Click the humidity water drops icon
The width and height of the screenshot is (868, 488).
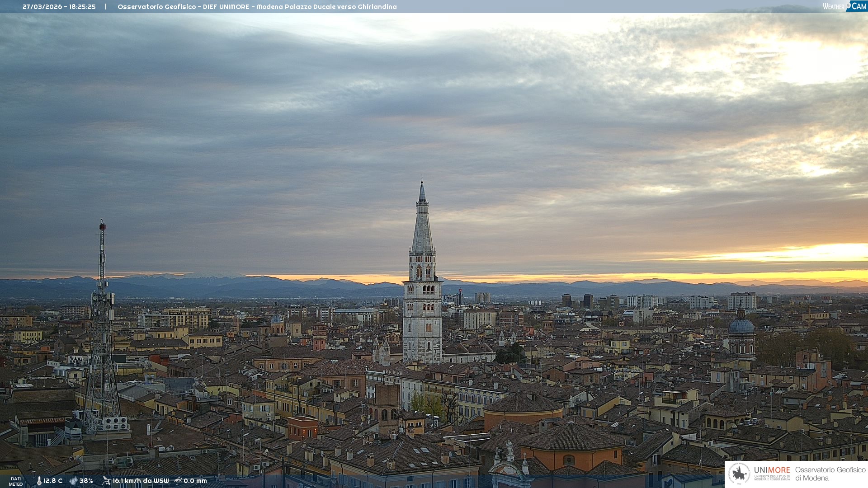click(x=73, y=481)
